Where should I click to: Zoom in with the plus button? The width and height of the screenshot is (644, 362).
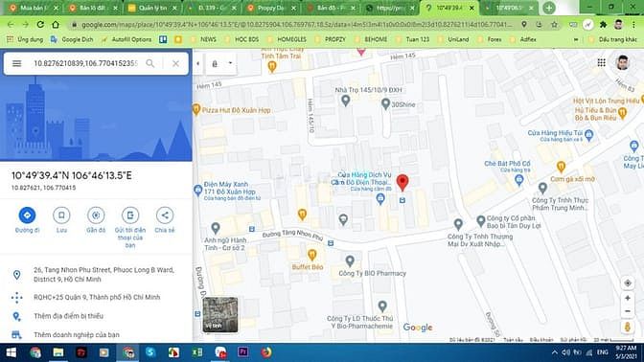click(628, 299)
